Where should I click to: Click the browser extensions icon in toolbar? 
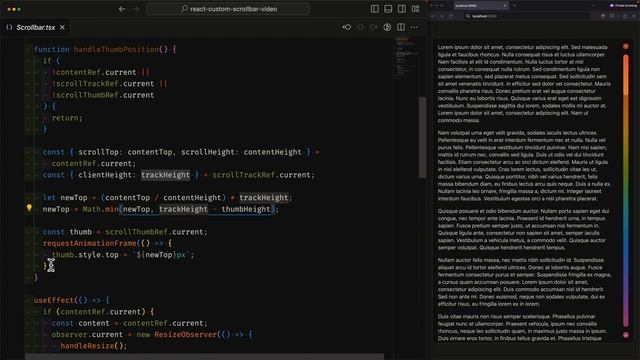[625, 16]
